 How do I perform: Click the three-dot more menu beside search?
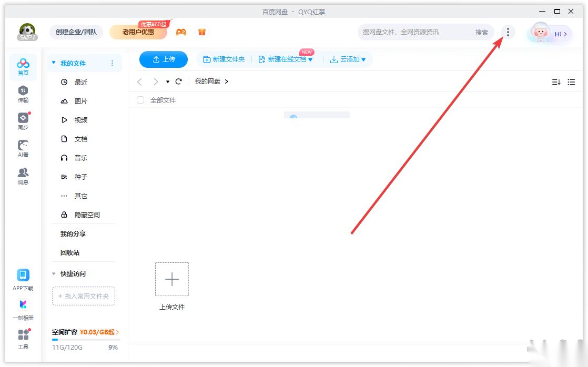point(508,32)
